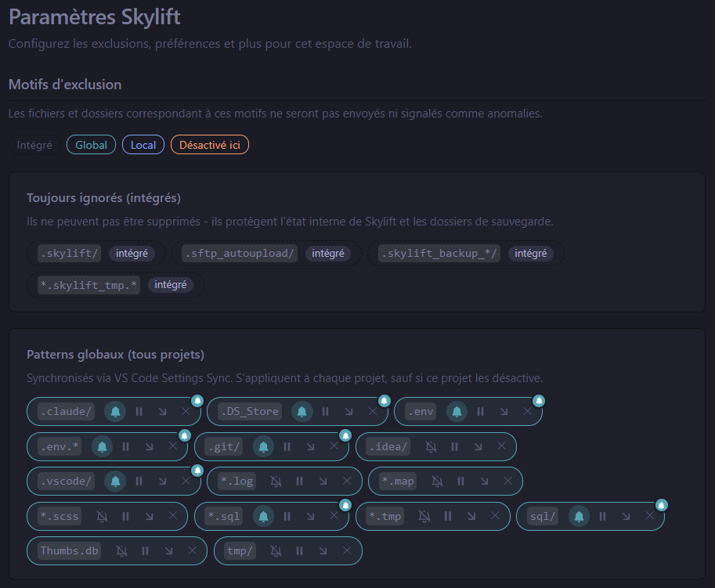The width and height of the screenshot is (715, 588).
Task: Pause the .env exclusion pattern
Action: click(x=480, y=412)
